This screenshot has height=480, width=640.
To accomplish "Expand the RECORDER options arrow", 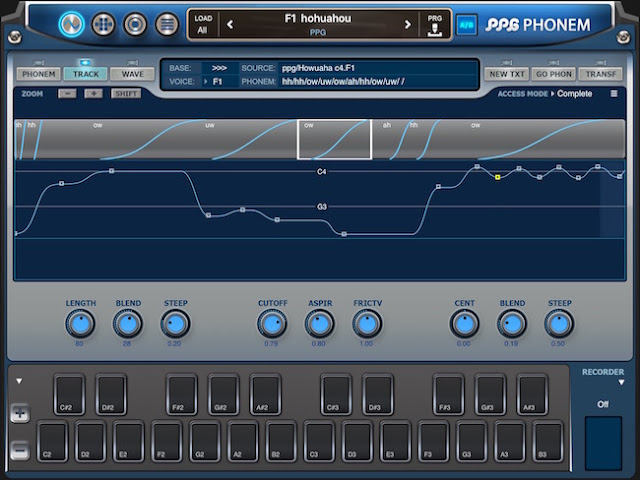I will click(621, 382).
